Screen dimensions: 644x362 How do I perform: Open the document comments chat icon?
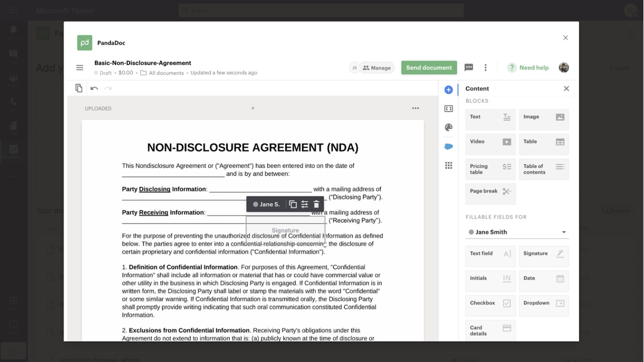469,67
